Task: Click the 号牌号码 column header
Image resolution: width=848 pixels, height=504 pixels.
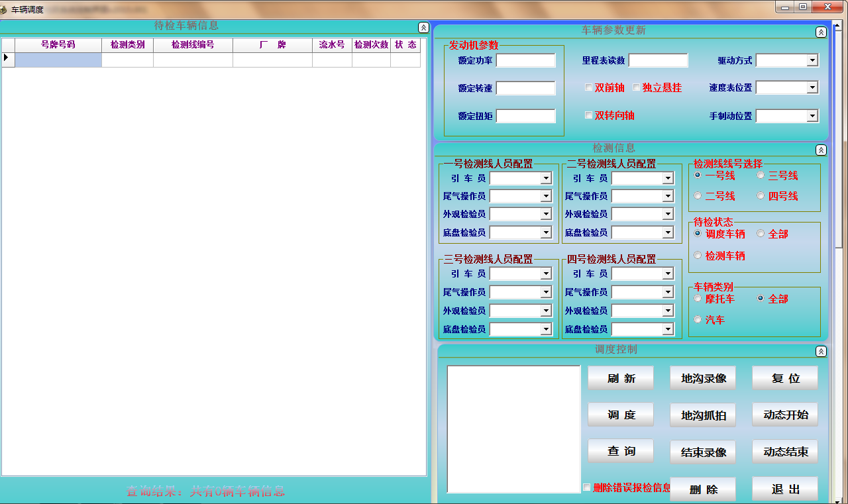Action: (58, 45)
